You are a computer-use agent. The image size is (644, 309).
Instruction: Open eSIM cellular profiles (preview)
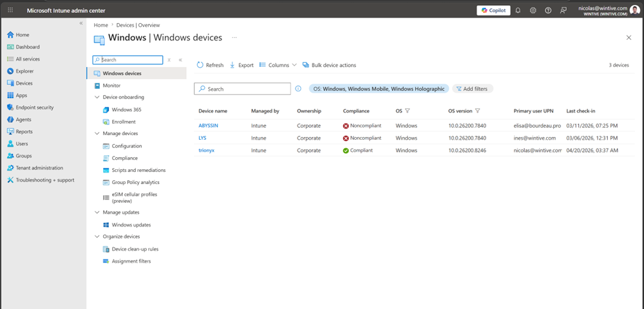pos(135,198)
